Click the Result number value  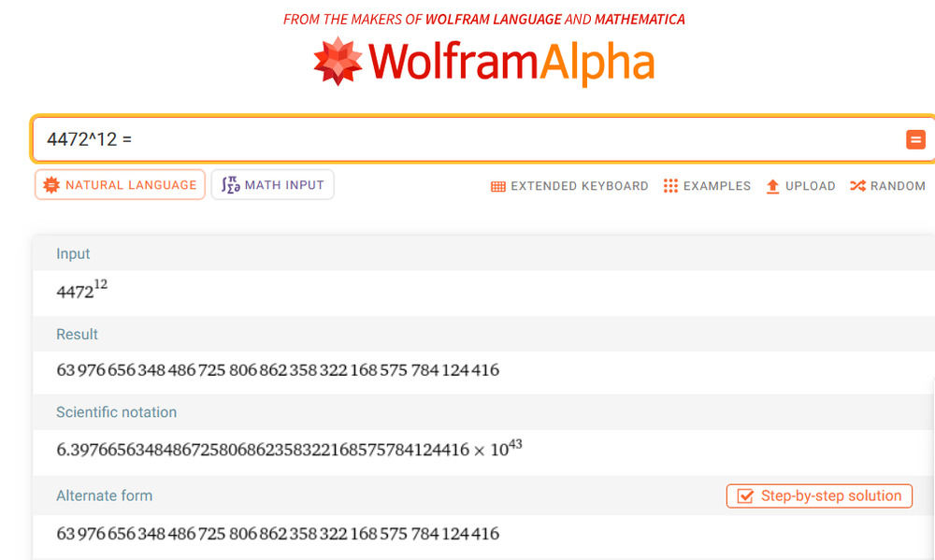click(278, 370)
